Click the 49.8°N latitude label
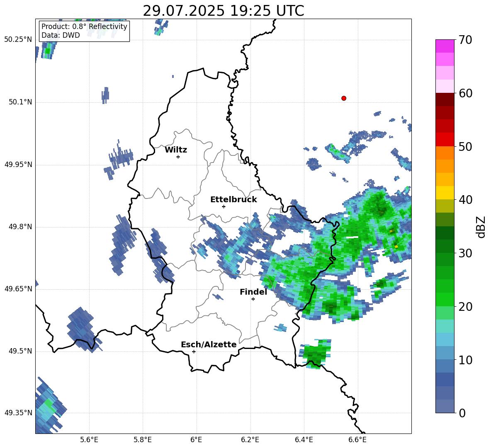 [20, 227]
